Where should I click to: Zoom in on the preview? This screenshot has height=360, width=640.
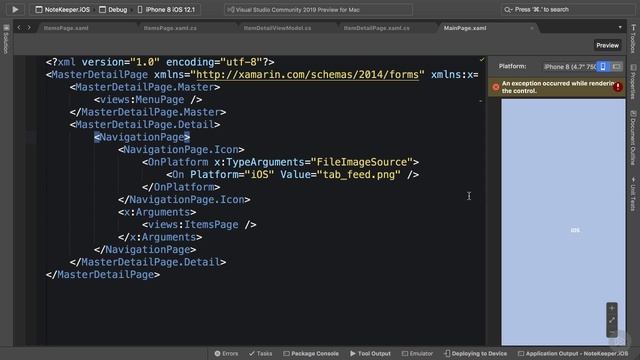[611, 308]
